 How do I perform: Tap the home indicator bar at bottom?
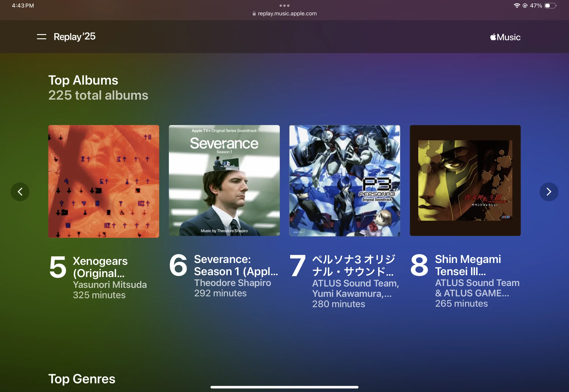pos(284,387)
